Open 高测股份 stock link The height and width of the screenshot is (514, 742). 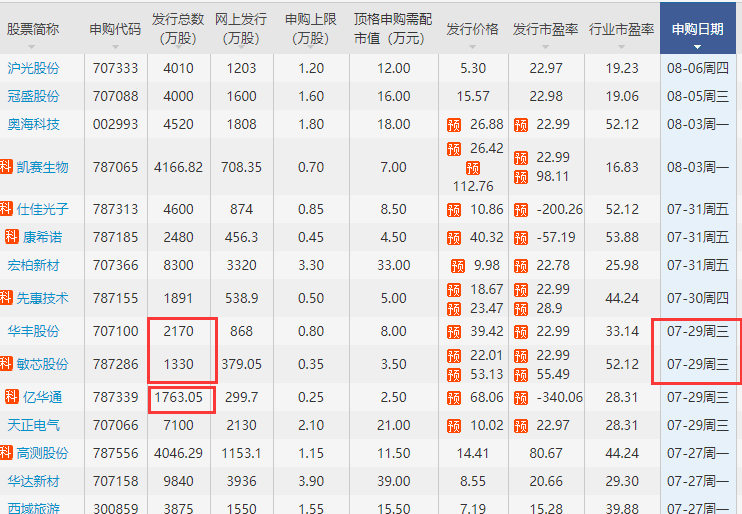[x=43, y=453]
